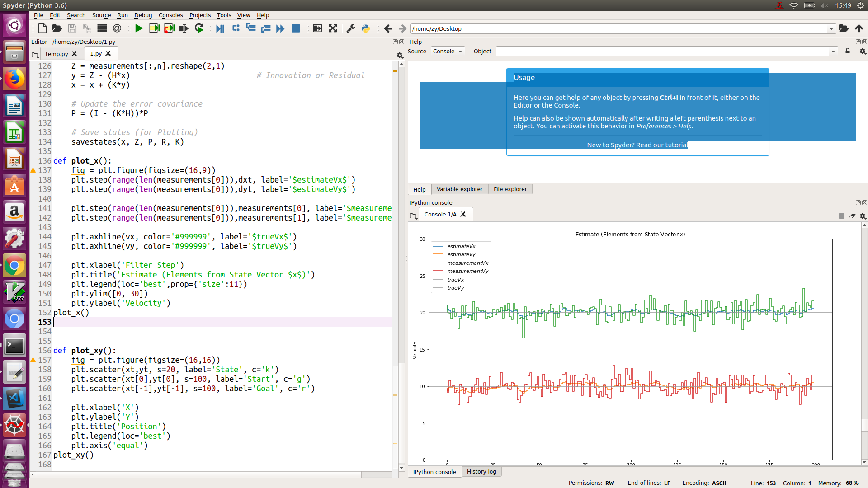Click fullscreen mode toolbar icon
The image size is (868, 488).
333,28
